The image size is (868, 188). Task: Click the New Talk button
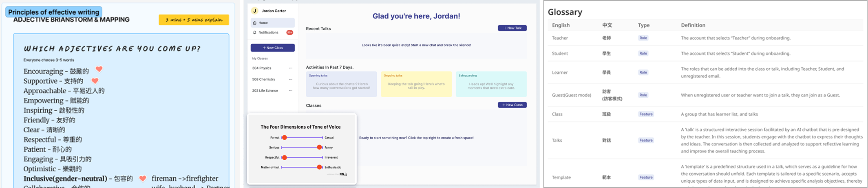[x=512, y=28]
